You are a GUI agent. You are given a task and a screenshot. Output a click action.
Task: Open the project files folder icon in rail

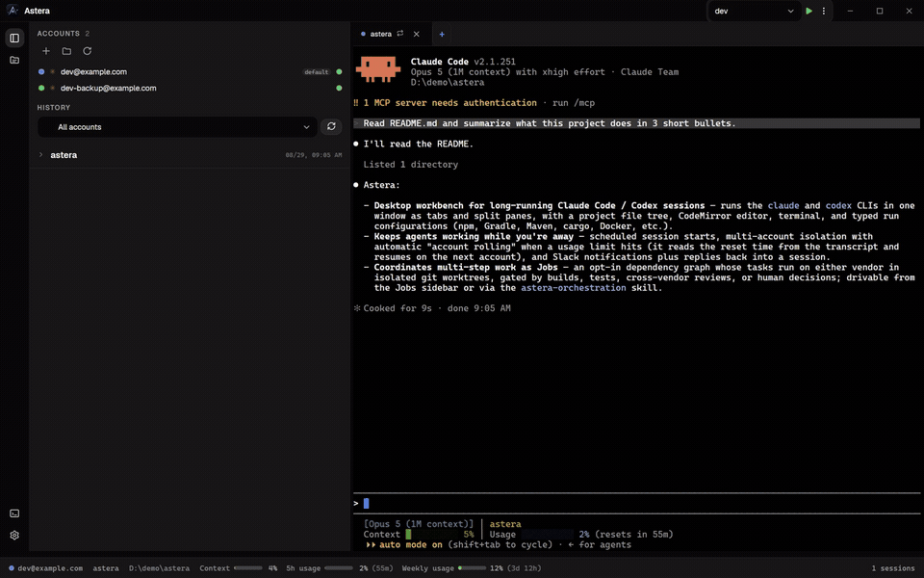tap(14, 60)
